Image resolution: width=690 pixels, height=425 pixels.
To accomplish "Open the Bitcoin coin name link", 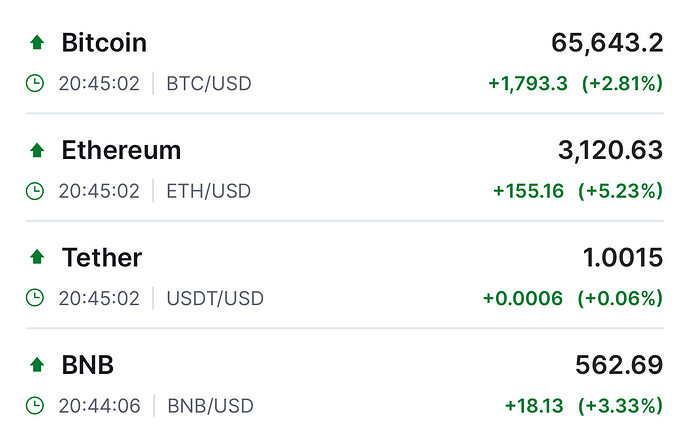I will point(104,43).
